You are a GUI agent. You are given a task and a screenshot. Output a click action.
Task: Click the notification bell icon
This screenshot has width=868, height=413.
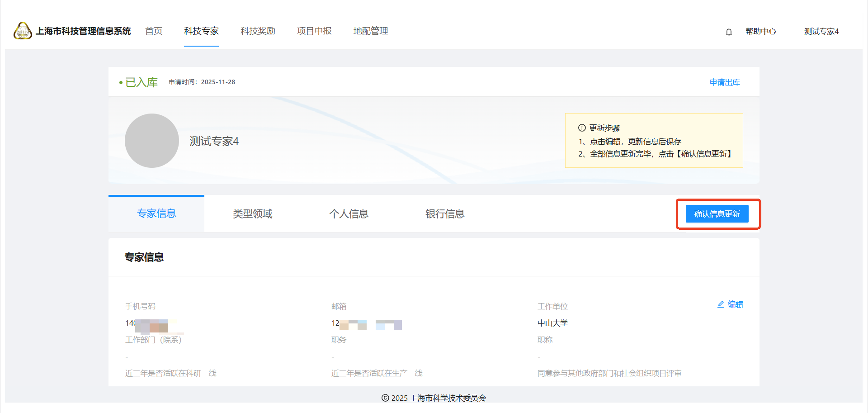click(x=729, y=32)
